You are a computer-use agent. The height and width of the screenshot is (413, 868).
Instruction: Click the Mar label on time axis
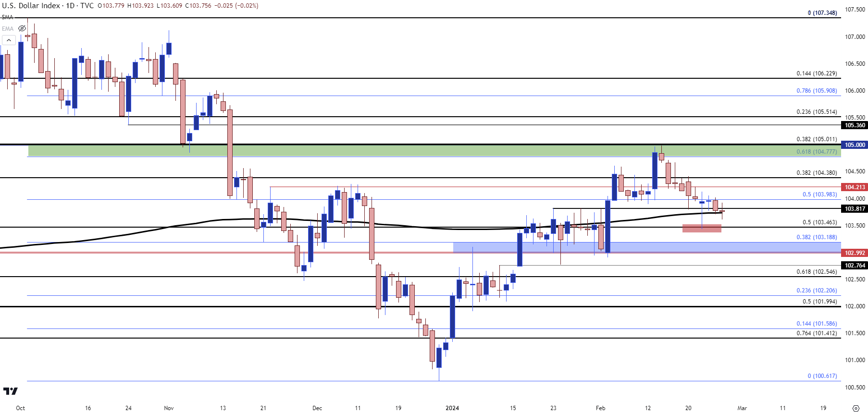point(742,408)
